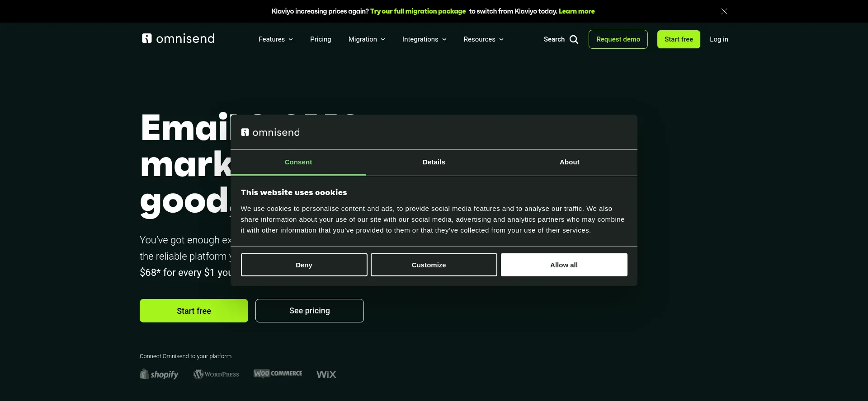The image size is (868, 401).
Task: Switch to the Details tab
Action: point(434,162)
